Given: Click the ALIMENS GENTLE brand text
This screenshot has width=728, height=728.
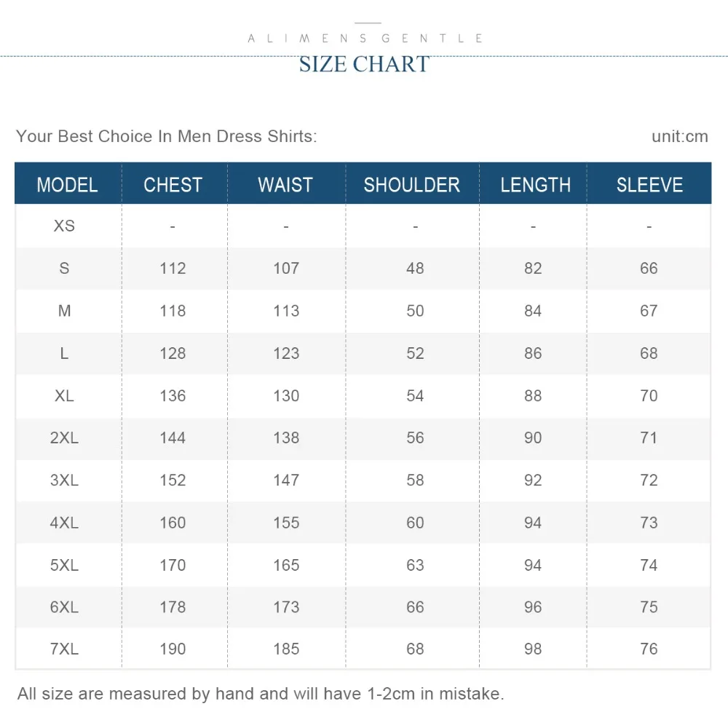Looking at the screenshot, I should click(x=365, y=38).
